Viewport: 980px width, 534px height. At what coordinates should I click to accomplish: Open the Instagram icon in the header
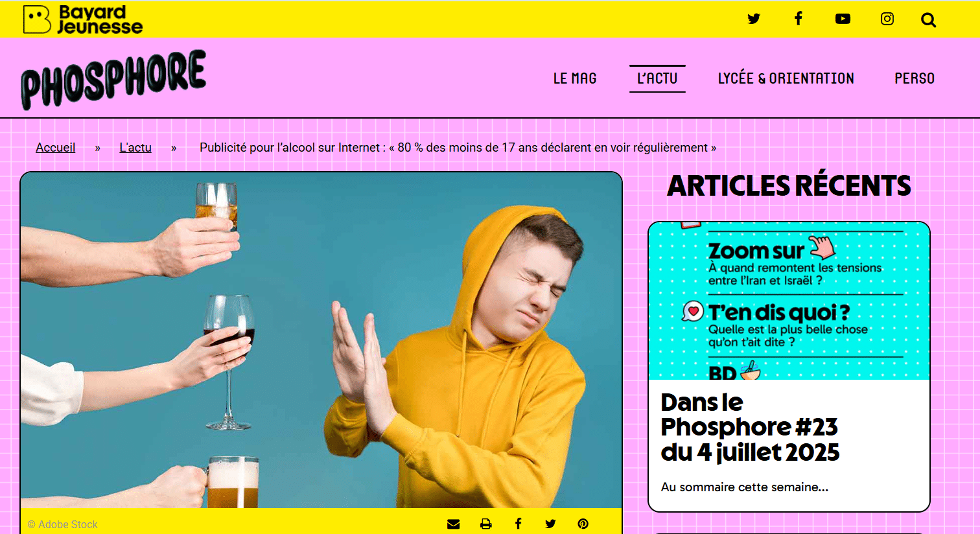(x=887, y=19)
